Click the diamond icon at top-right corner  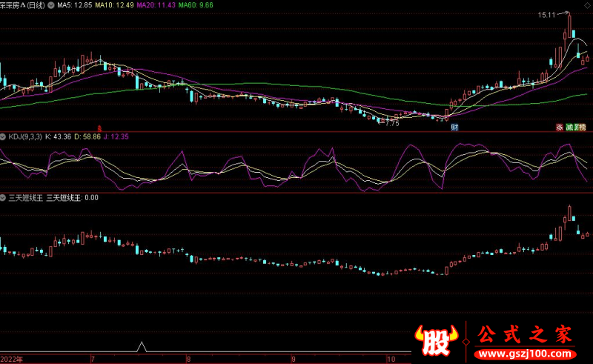pyautogui.click(x=586, y=5)
